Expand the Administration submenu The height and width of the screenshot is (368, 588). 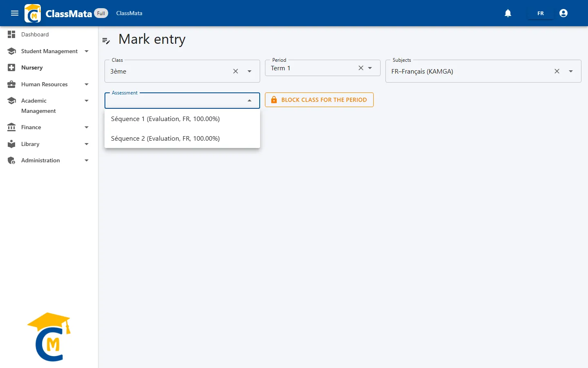pos(87,160)
